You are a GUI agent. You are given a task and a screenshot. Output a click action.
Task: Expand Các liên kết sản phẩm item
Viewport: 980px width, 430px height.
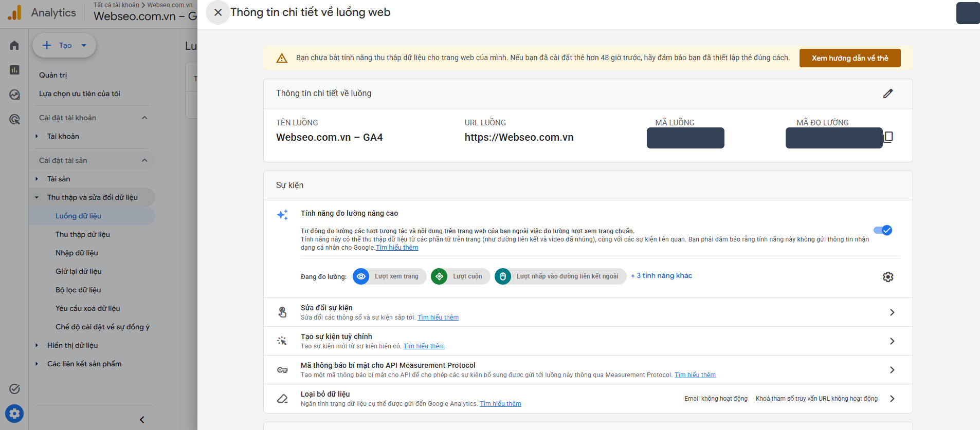37,364
